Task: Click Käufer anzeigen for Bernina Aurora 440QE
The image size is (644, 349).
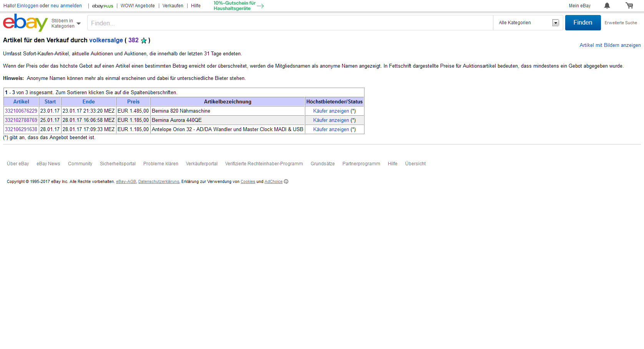Action: pyautogui.click(x=331, y=120)
